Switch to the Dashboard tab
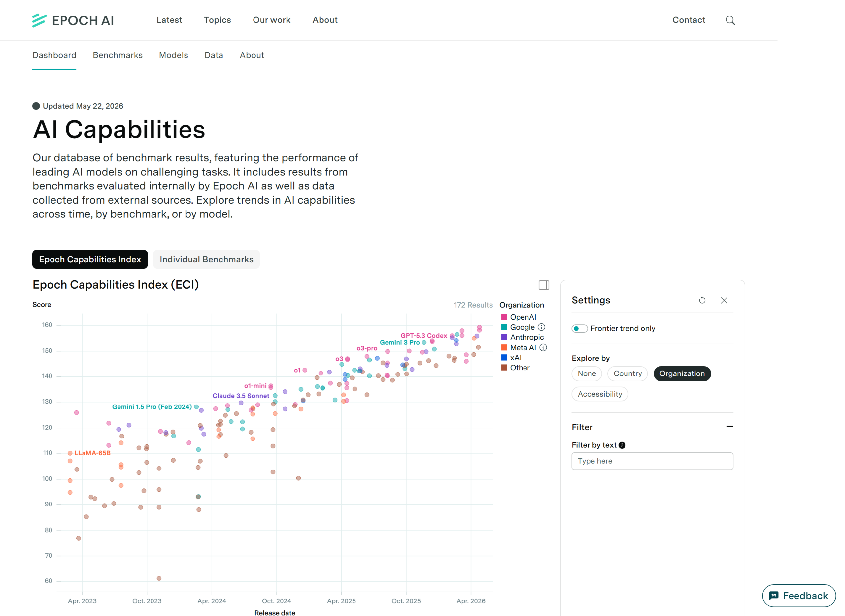 tap(54, 55)
